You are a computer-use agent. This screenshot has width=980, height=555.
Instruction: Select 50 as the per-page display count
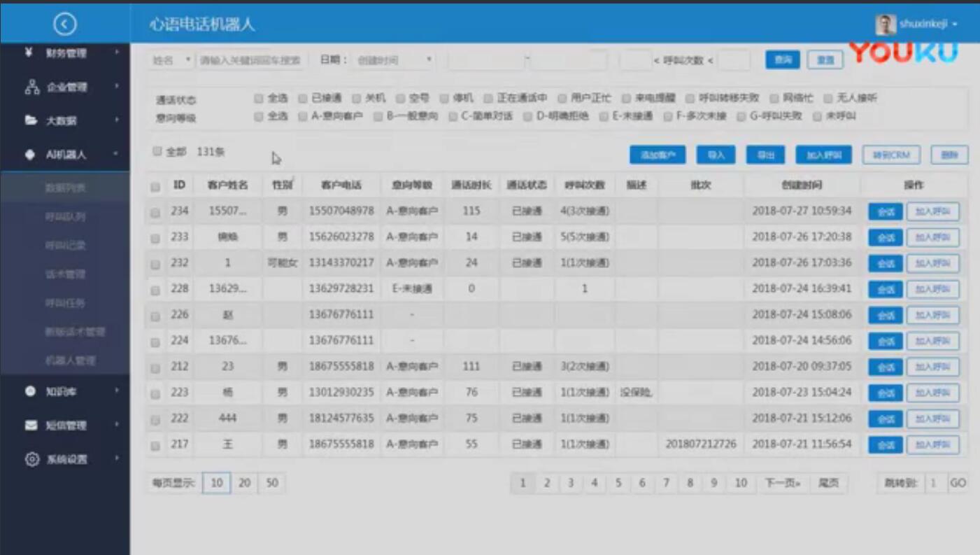271,482
